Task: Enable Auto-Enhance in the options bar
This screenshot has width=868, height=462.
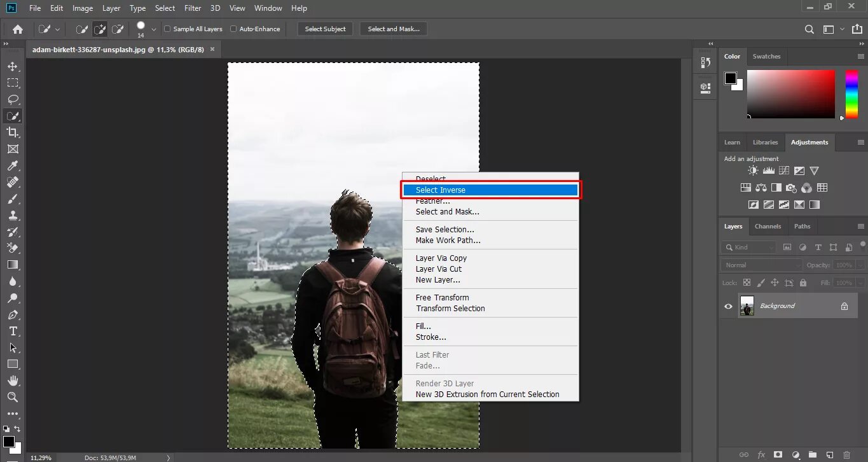Action: coord(233,29)
